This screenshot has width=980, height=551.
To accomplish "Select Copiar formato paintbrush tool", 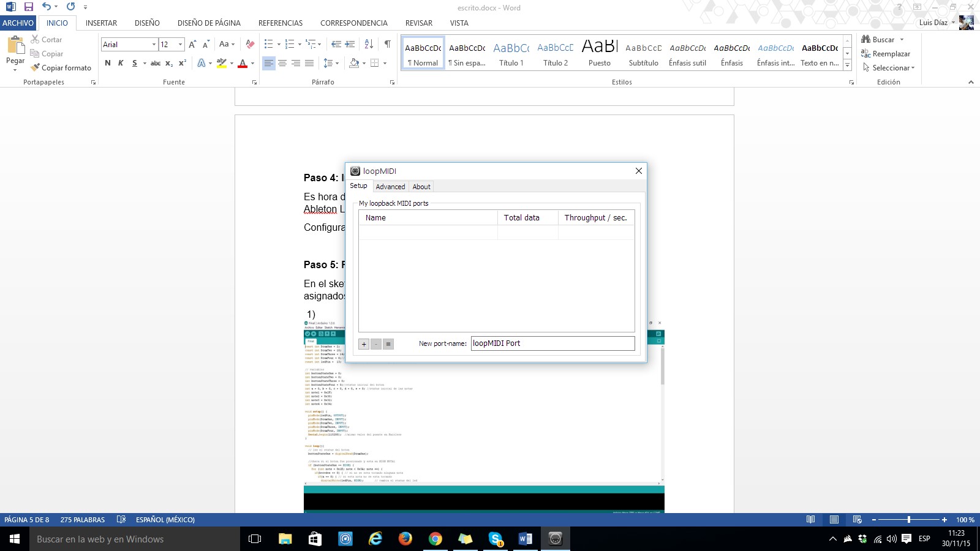I will [61, 67].
